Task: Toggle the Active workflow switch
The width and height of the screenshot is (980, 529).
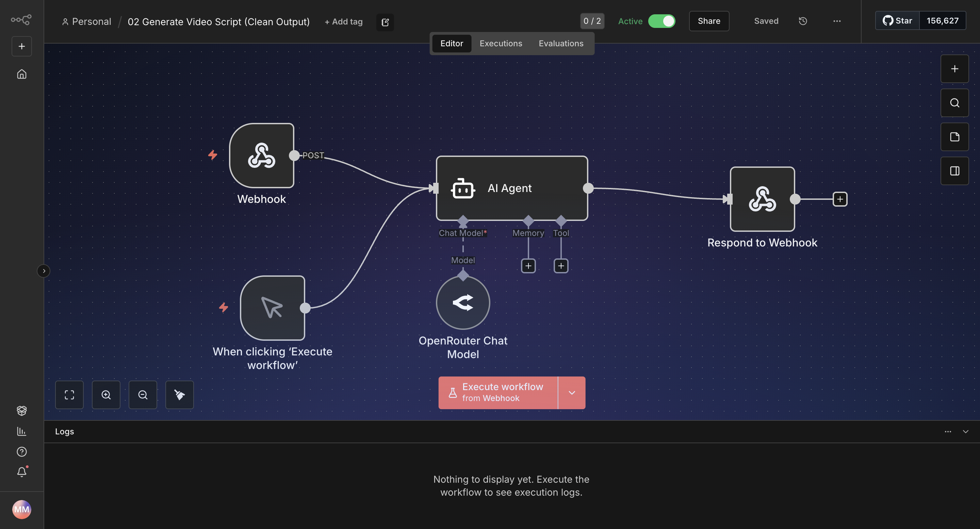Action: point(661,21)
